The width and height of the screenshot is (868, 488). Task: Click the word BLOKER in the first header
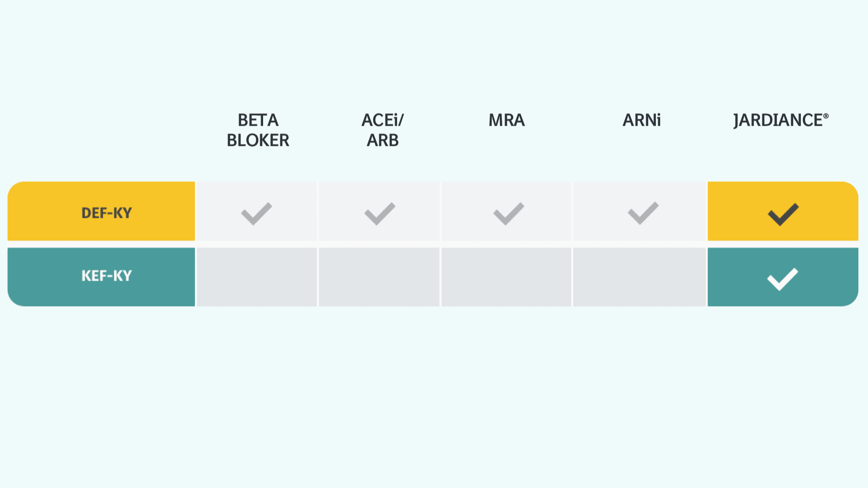point(258,140)
